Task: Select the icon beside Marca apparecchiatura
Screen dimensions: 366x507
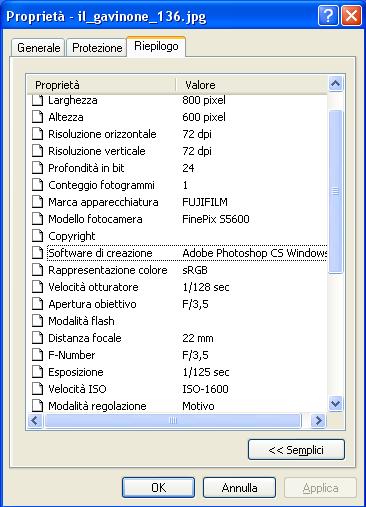Action: point(37,202)
